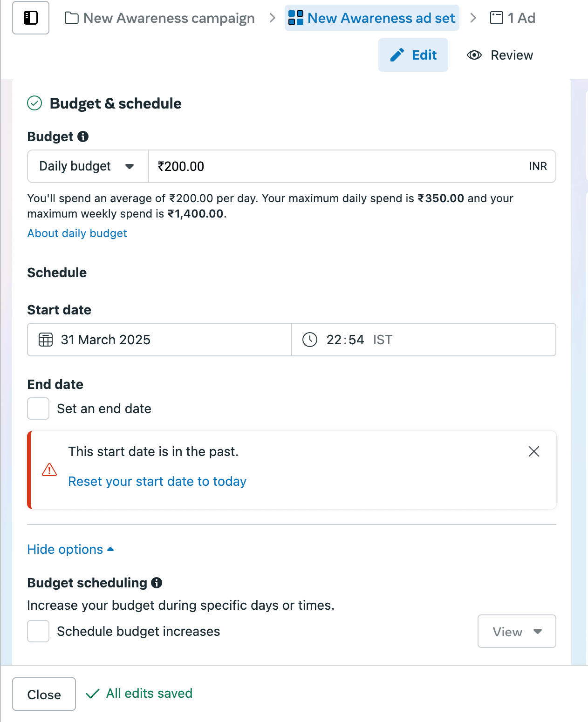
Task: Click the green Budget & schedule checkmark
Action: click(x=34, y=103)
